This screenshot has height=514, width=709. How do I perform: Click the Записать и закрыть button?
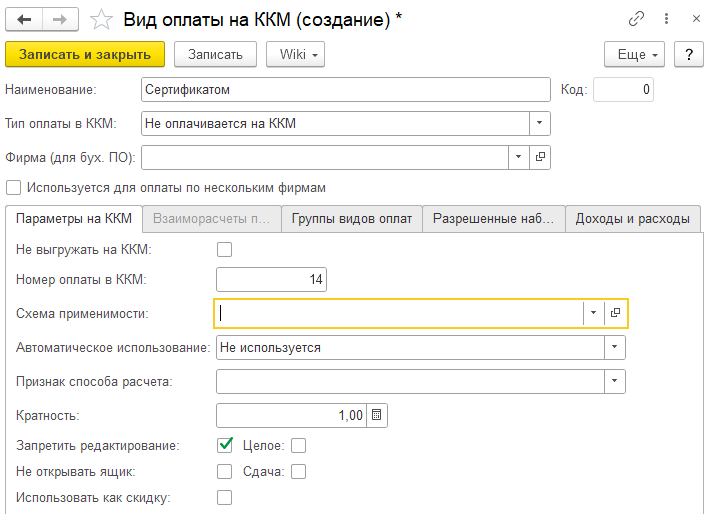(x=85, y=54)
